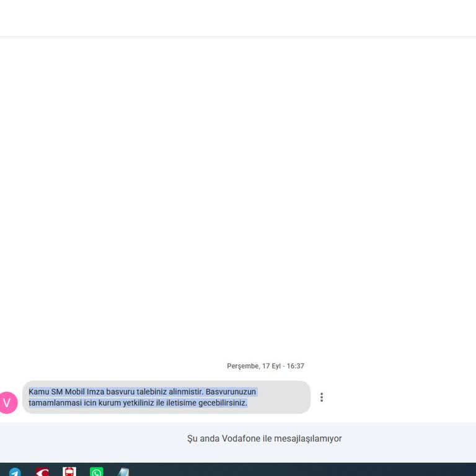Click the Perşembe, 17 Eyl 16:37 timestamp

click(265, 366)
